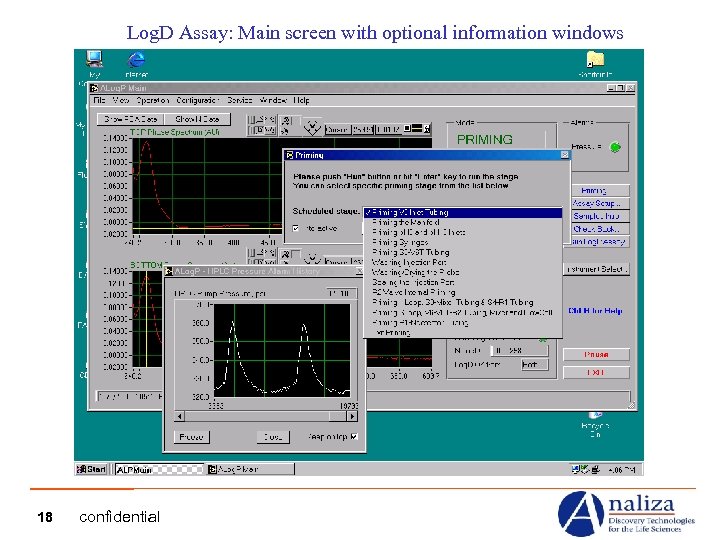720x540 pixels.
Task: Open the Recycle Bin desktop icon
Action: pyautogui.click(x=595, y=416)
